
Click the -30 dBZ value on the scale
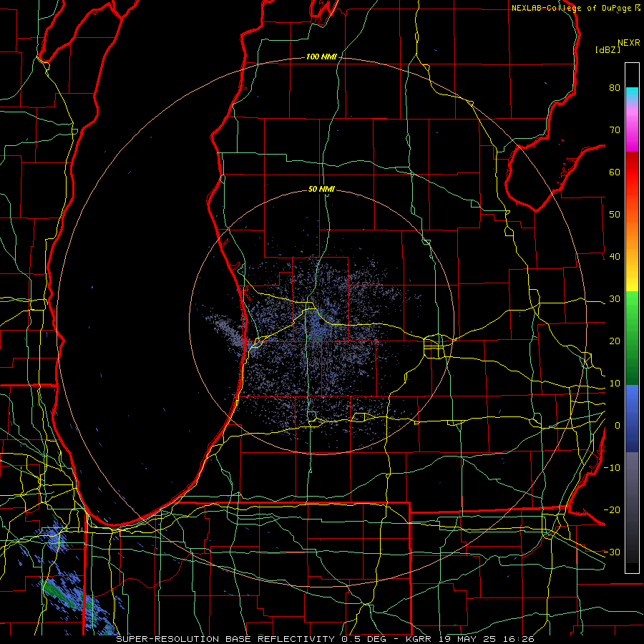[612, 552]
